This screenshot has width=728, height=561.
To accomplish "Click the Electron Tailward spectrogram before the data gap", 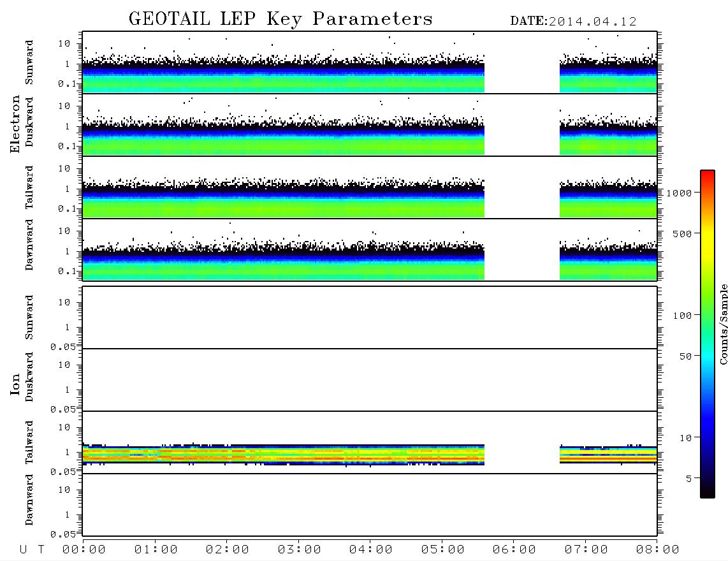I will click(x=284, y=199).
